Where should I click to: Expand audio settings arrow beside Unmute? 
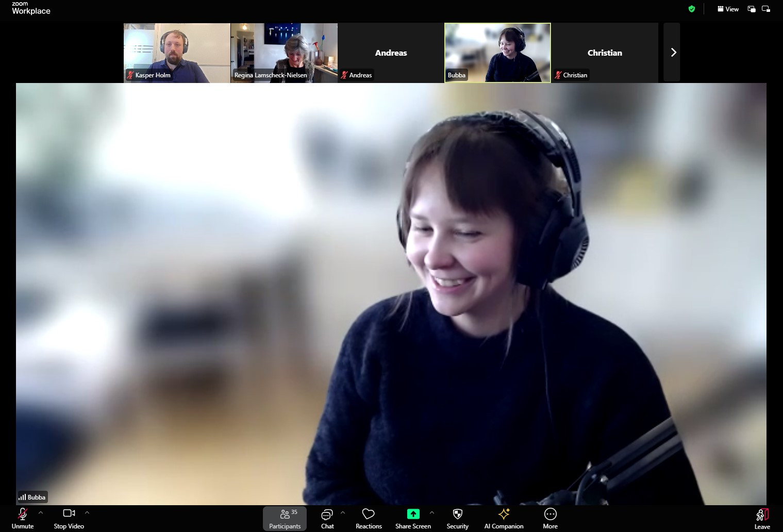41,512
